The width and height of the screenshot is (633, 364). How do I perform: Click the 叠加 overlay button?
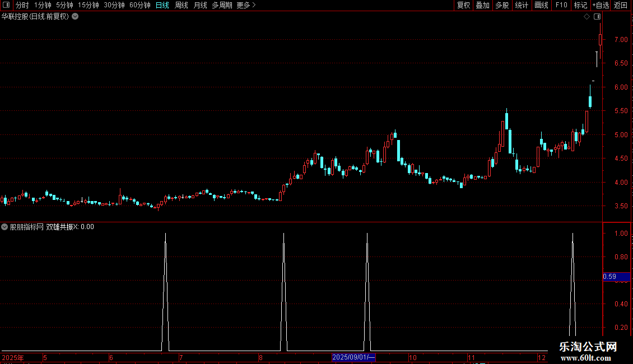pos(482,5)
